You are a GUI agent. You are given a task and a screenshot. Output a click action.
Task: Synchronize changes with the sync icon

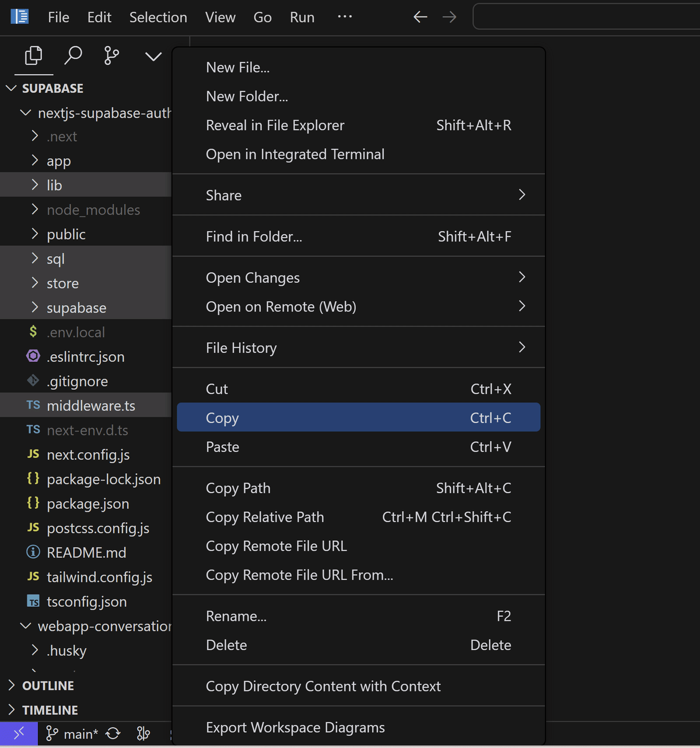click(113, 733)
